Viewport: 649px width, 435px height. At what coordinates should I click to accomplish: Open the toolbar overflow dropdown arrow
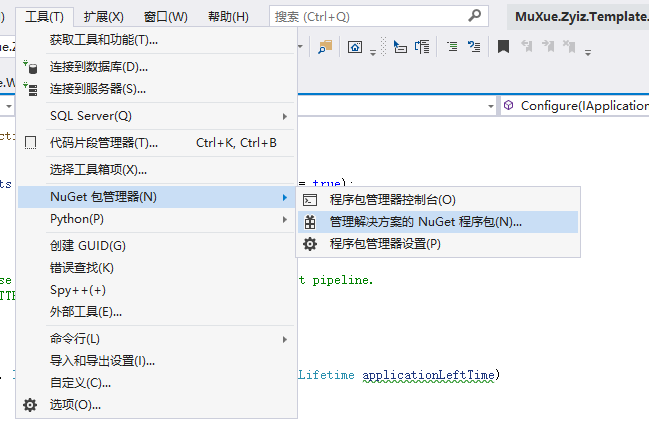(373, 53)
